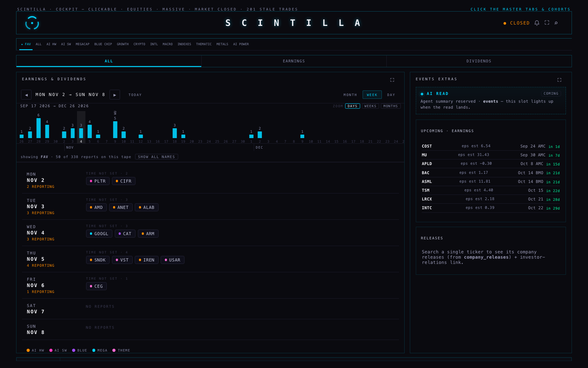Open the IREN ticker chip
Screen dimensions: 588x368
point(147,260)
